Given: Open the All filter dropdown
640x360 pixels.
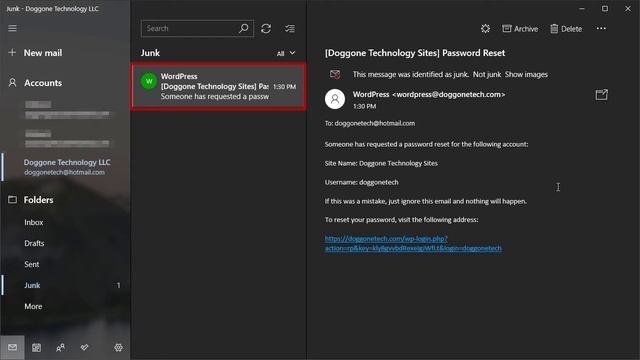Looking at the screenshot, I should point(286,53).
